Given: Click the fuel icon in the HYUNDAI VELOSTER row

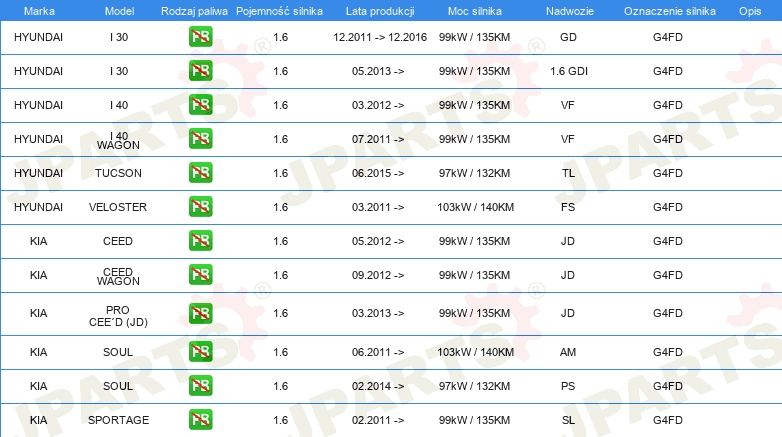Looking at the screenshot, I should pos(200,207).
